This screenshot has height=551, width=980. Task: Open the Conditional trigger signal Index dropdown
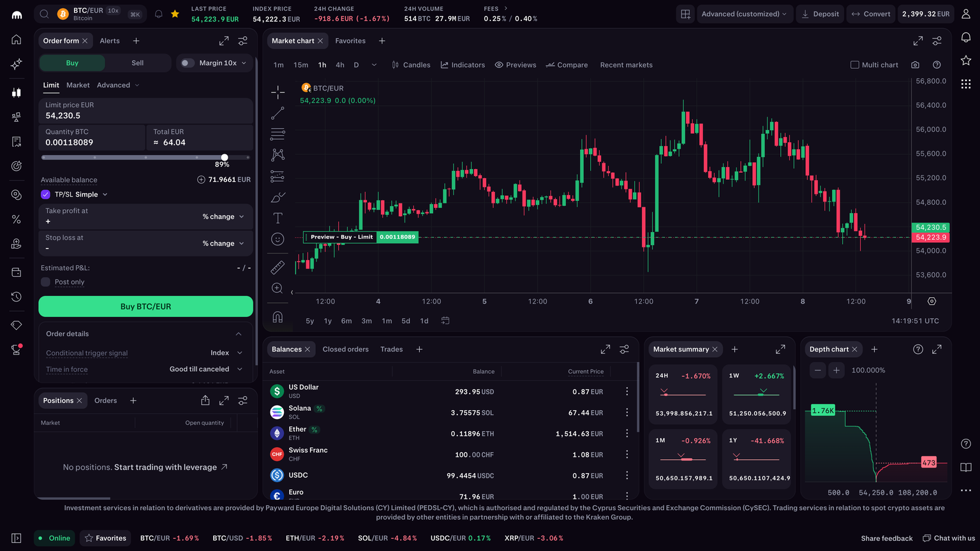pyautogui.click(x=226, y=353)
